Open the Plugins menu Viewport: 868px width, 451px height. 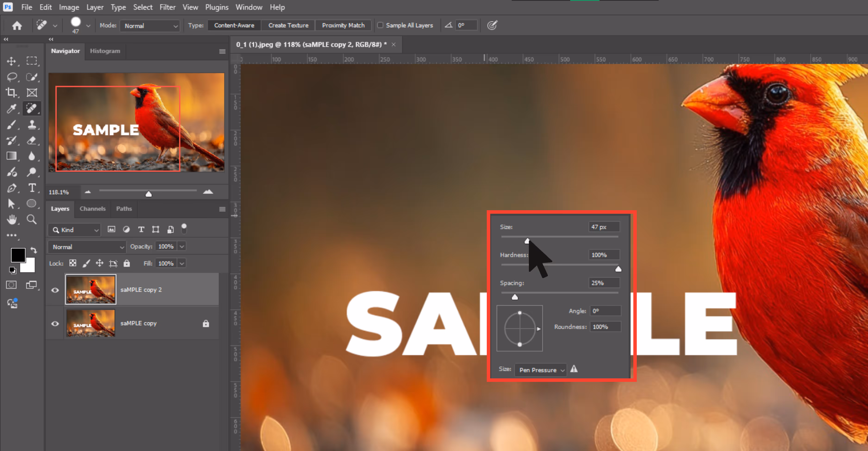coord(217,7)
